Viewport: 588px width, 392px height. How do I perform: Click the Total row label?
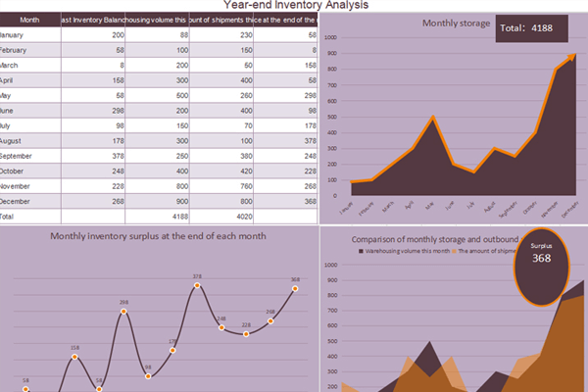coord(29,215)
